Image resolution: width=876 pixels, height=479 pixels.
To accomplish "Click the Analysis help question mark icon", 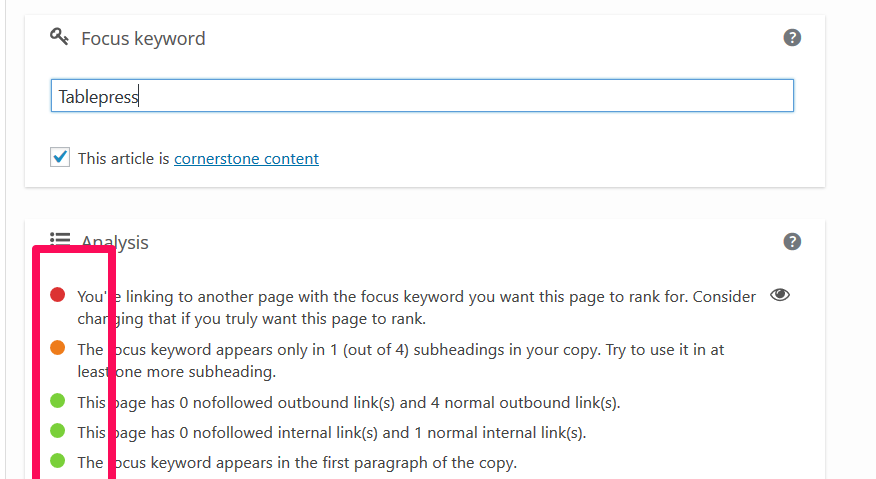I will pos(792,242).
